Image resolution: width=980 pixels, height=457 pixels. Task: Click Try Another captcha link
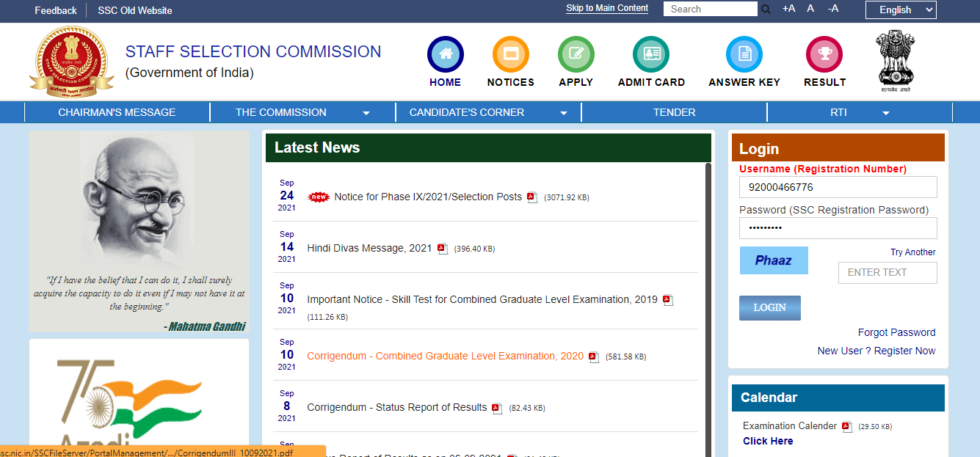(913, 252)
